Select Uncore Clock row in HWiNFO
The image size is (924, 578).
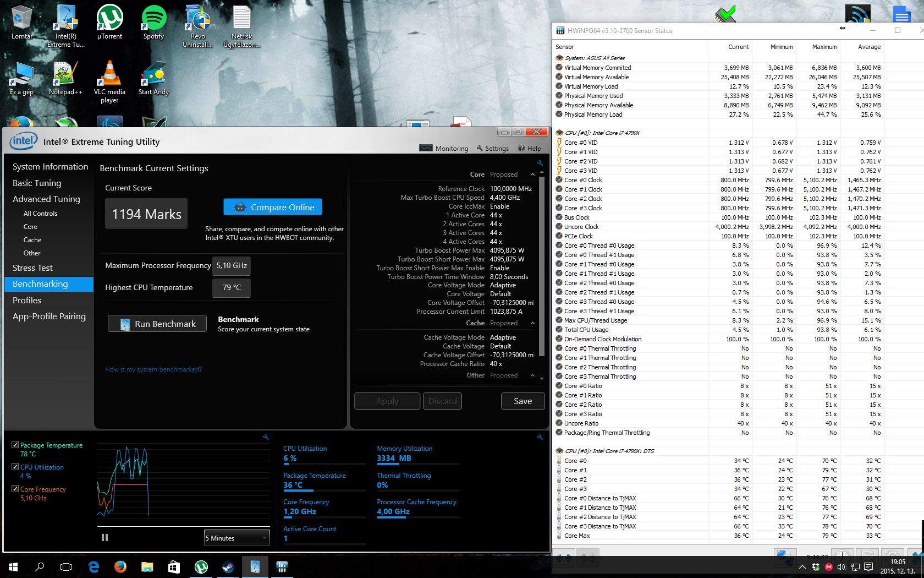click(x=718, y=227)
